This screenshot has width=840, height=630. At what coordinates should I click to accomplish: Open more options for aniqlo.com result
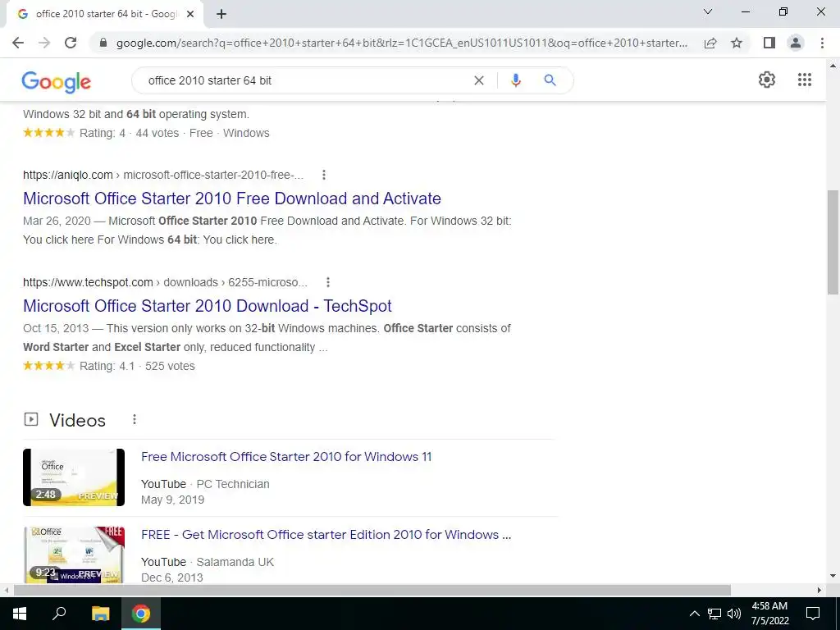point(323,175)
